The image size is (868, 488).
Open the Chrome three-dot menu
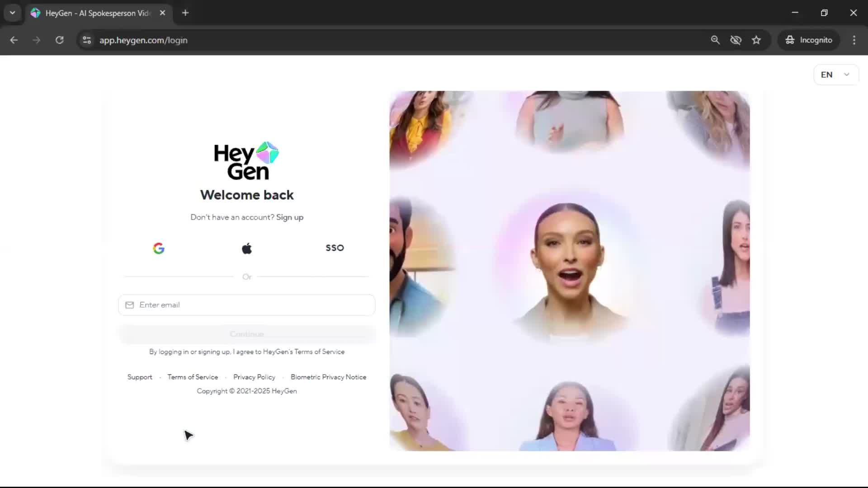(854, 40)
